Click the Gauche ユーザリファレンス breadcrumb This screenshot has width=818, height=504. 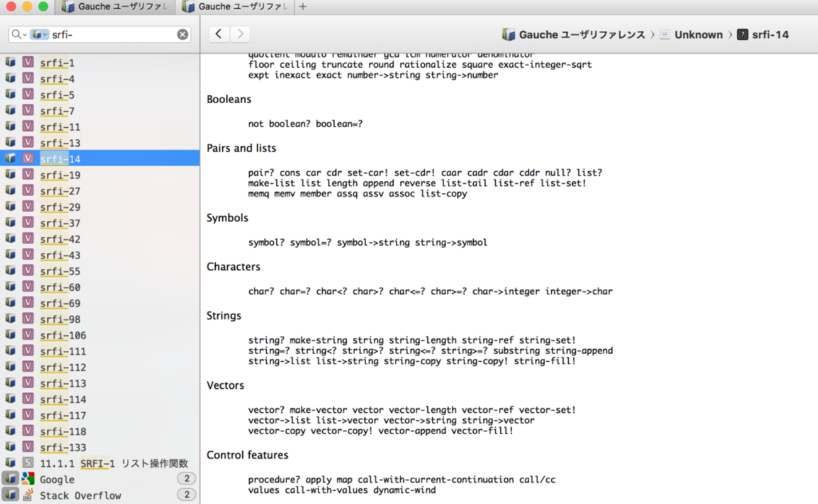coord(573,35)
